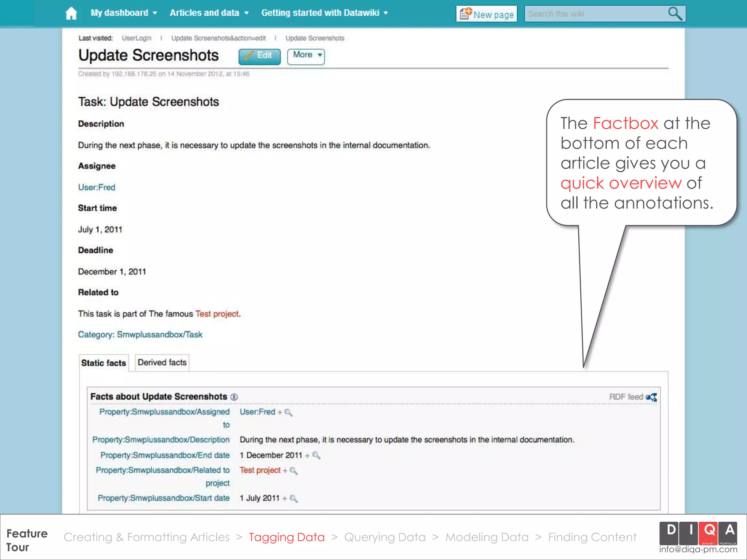Open the My dashboard dropdown menu
This screenshot has width=747, height=560.
(x=124, y=13)
